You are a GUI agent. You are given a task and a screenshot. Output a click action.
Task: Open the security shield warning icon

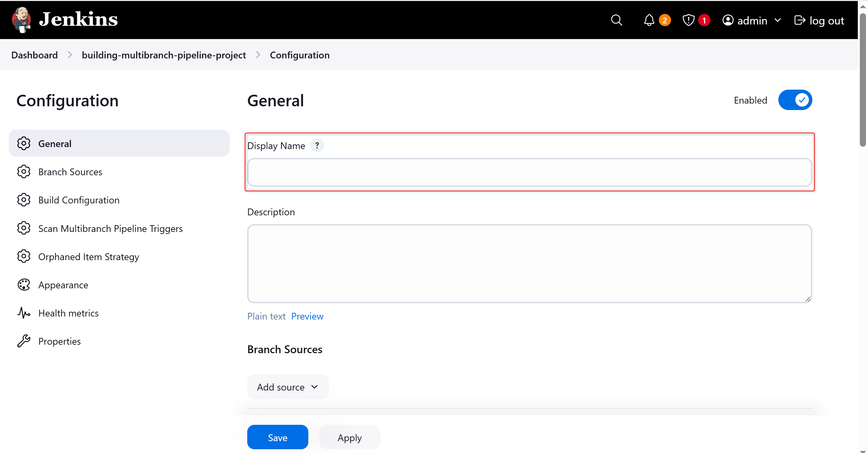pyautogui.click(x=688, y=20)
